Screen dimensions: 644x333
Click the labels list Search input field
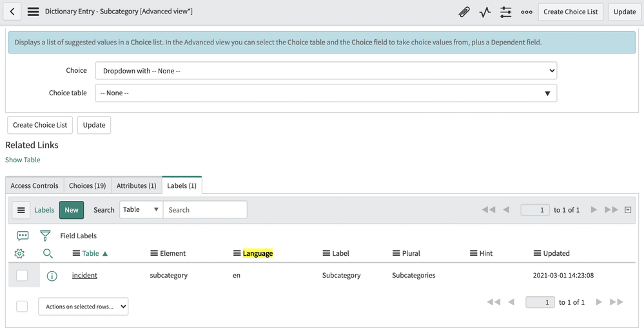[x=204, y=210]
